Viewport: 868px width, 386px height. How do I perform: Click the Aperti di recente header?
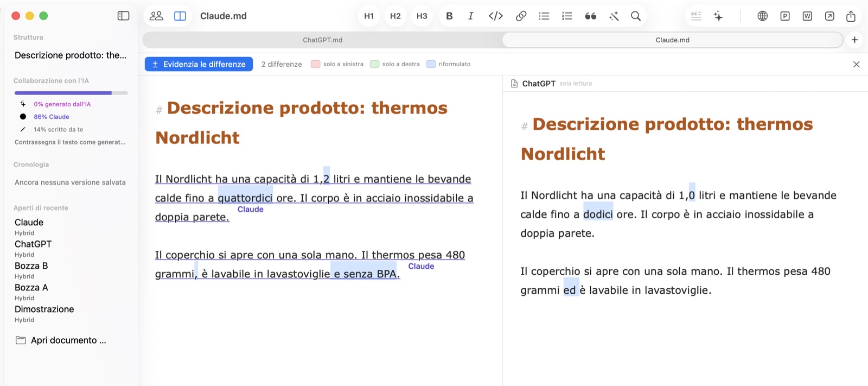(41, 208)
